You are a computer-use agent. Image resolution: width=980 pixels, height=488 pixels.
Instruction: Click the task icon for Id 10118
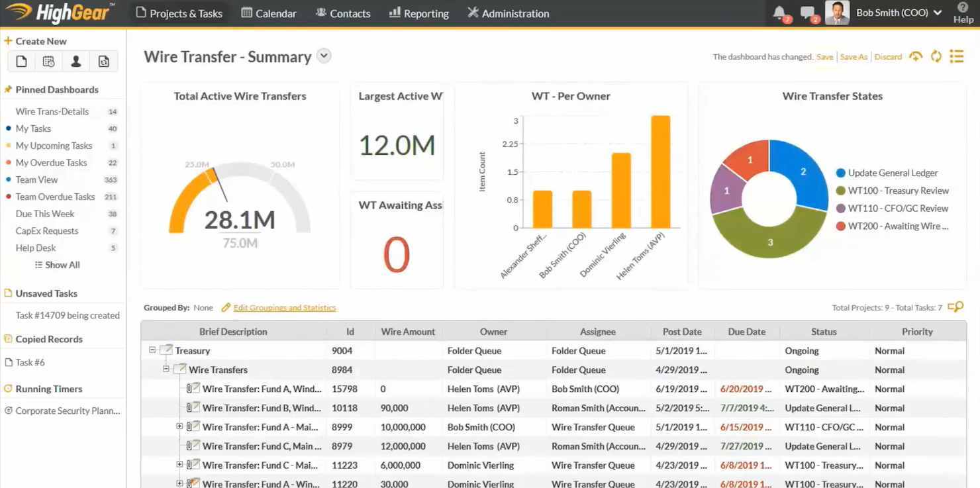193,408
